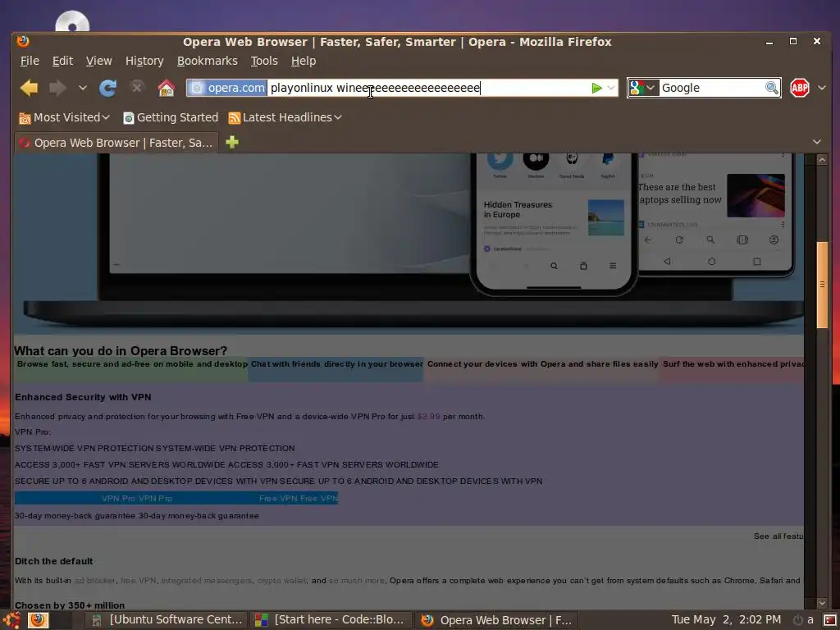The width and height of the screenshot is (840, 630).
Task: Click 'Surf the web with enhanced' link
Action: 733,363
